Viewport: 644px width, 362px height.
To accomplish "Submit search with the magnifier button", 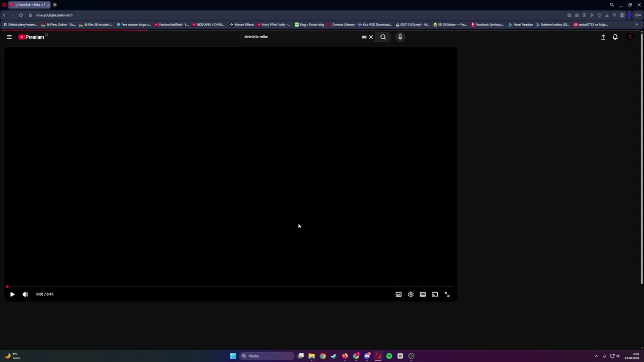I will click(383, 37).
